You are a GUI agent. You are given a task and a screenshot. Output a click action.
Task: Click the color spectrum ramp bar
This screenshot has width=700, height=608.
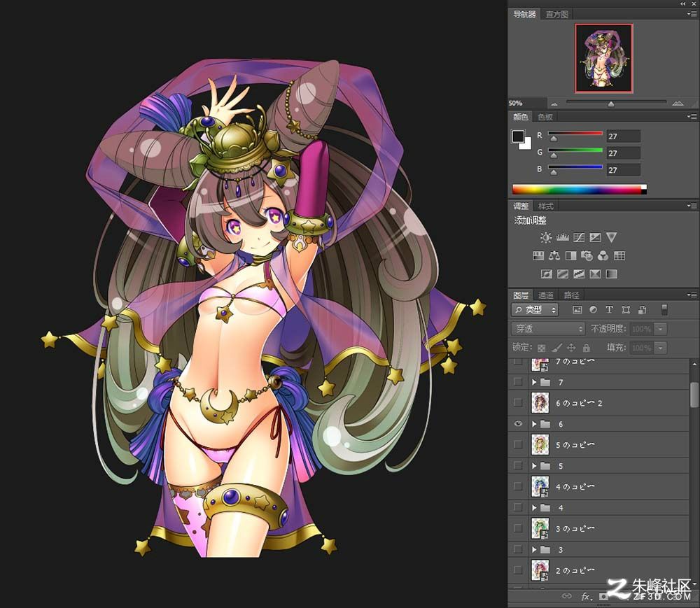579,190
